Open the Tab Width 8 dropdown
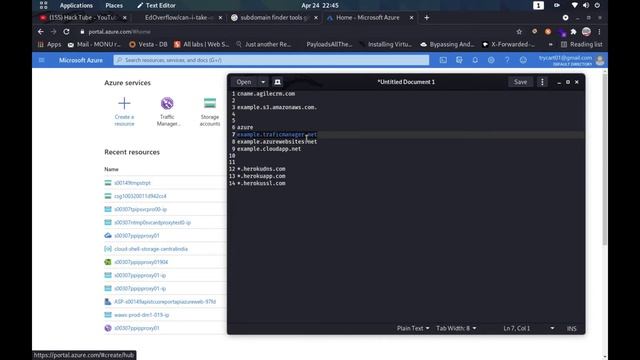640x360 pixels. [456, 328]
